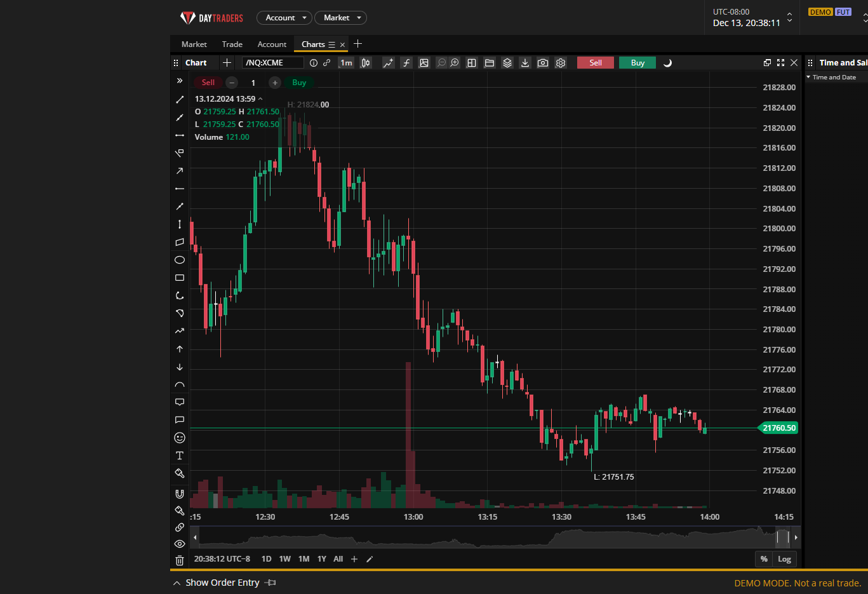Change the candlestick chart type icon
This screenshot has width=868, height=594.
tap(366, 63)
